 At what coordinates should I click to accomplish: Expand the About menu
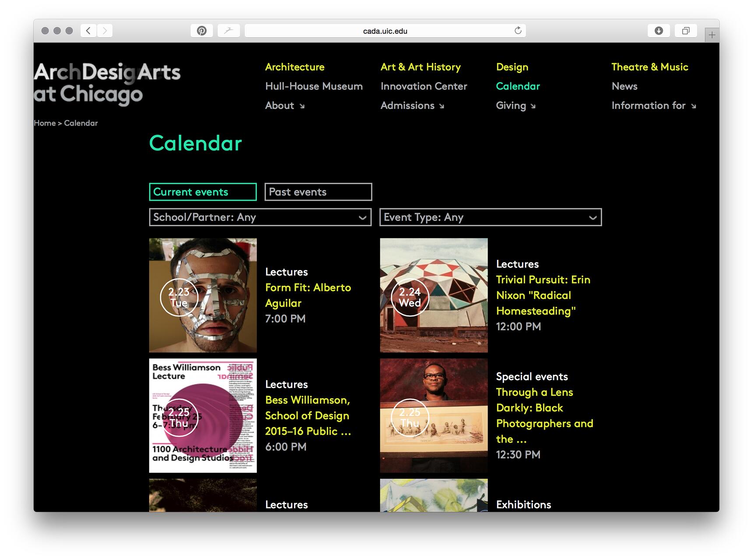coord(285,105)
